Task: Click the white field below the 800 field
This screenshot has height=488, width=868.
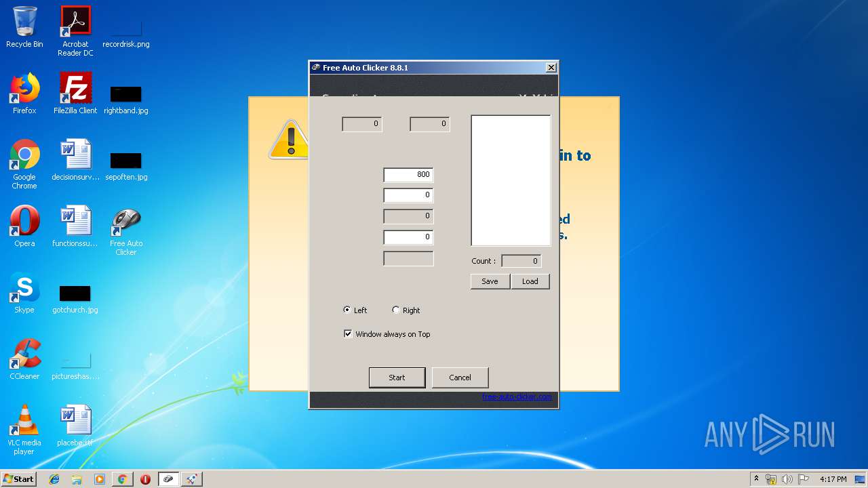Action: coord(408,195)
